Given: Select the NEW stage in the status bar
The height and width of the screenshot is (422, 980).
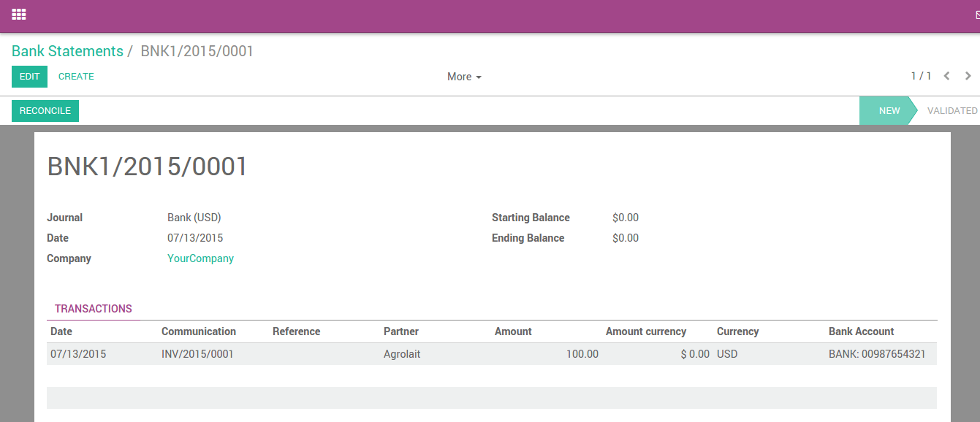Looking at the screenshot, I should tap(889, 110).
